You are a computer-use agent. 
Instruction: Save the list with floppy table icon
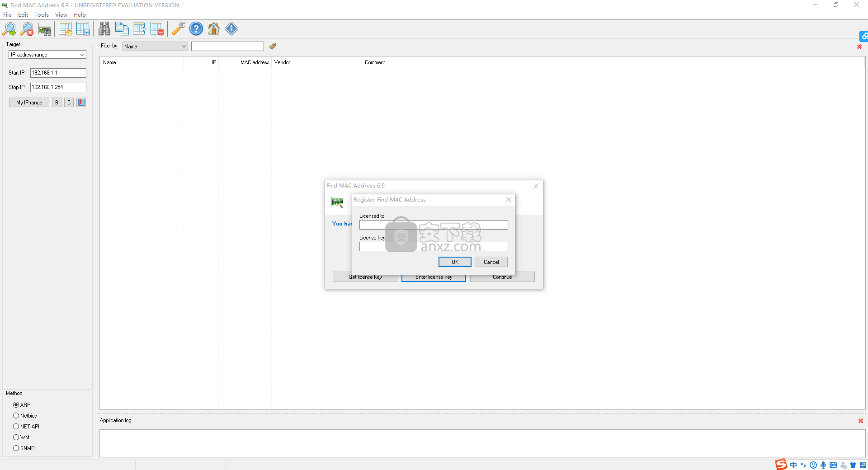(83, 29)
